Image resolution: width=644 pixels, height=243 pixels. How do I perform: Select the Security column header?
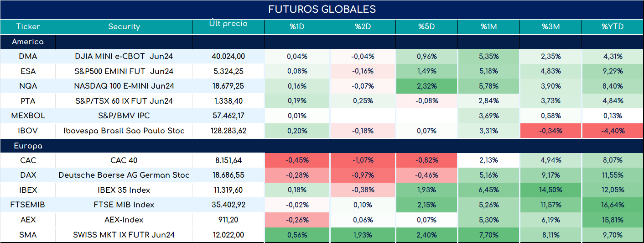(124, 26)
